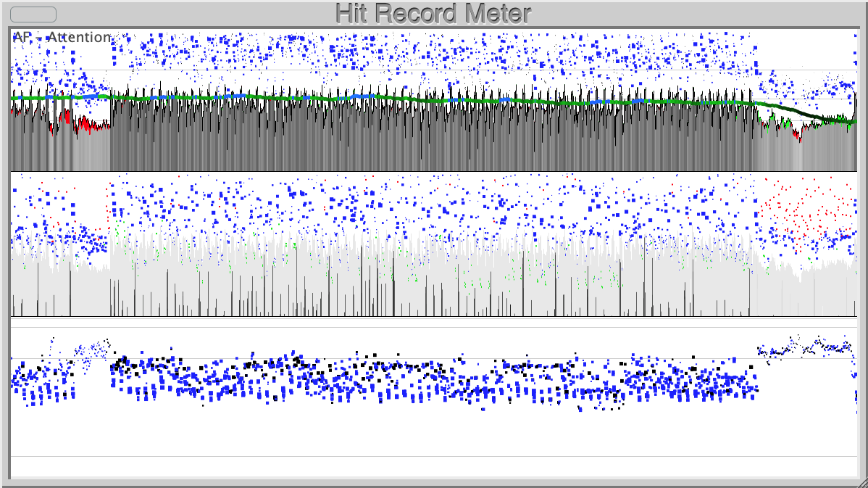This screenshot has width=868, height=488.
Task: Click the divider between the middle and bottom panels
Action: click(435, 319)
